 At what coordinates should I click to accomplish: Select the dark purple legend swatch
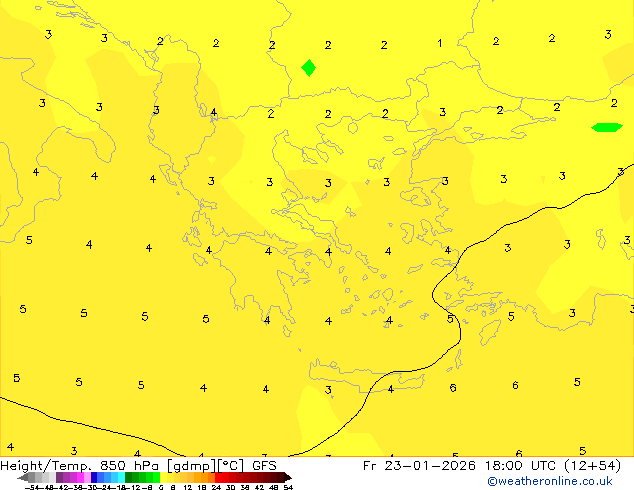[59, 477]
